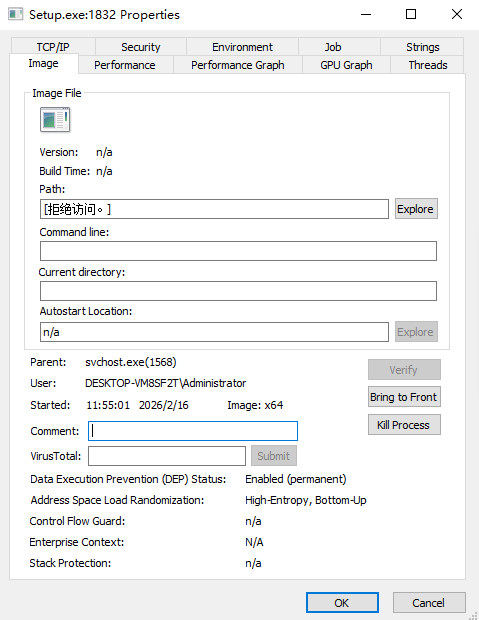Click the Explore button beside Autostart Location
The width and height of the screenshot is (479, 620).
coord(416,332)
